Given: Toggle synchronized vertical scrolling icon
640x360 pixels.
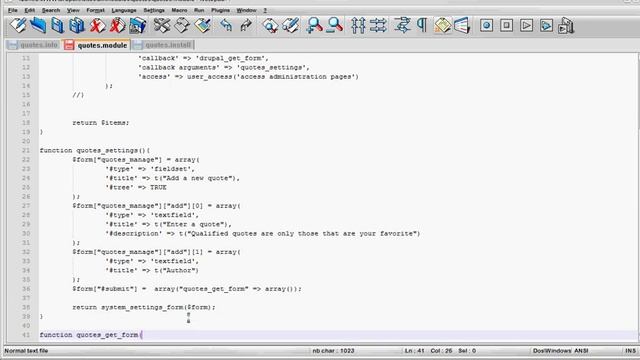Looking at the screenshot, I should click(x=358, y=26).
